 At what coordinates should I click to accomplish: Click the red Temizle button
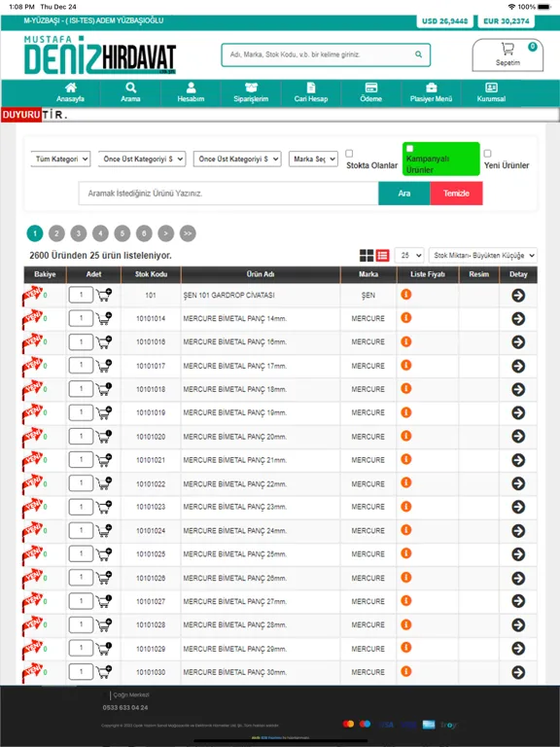[456, 194]
